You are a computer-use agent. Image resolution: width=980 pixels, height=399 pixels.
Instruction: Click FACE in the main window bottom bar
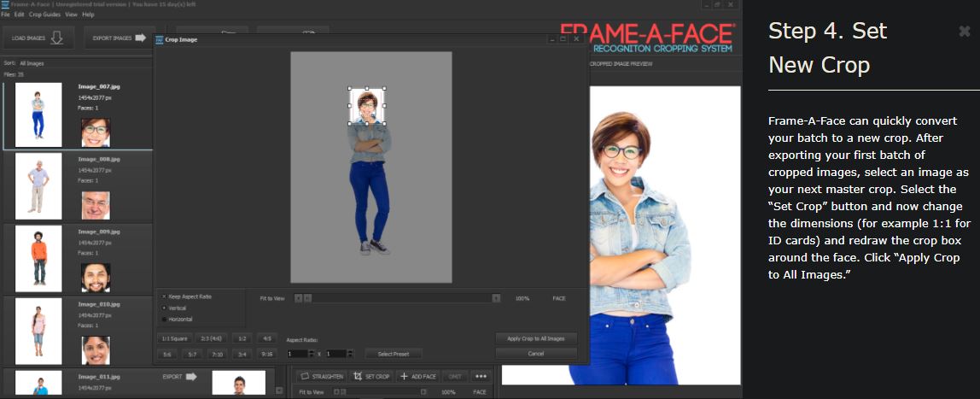[x=480, y=392]
